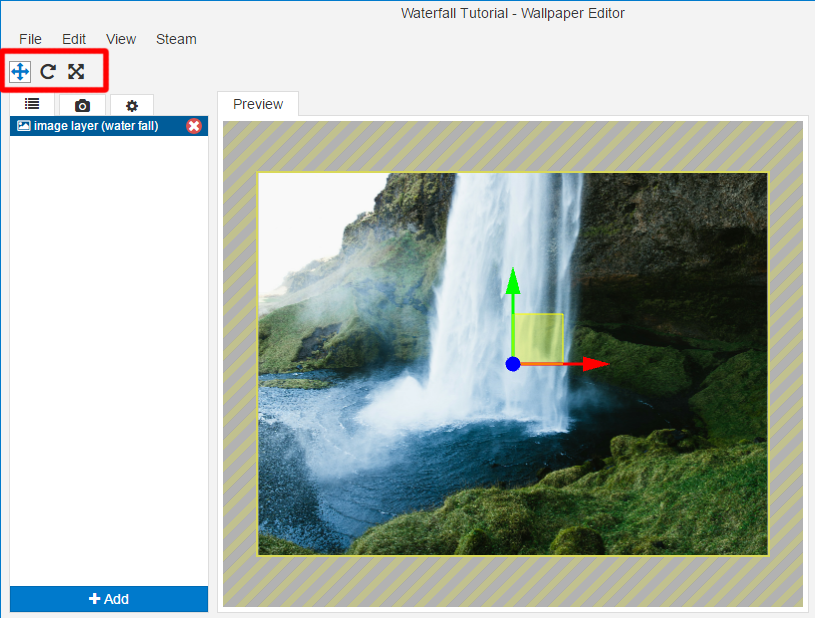
Task: Open the File menu
Action: tap(30, 39)
